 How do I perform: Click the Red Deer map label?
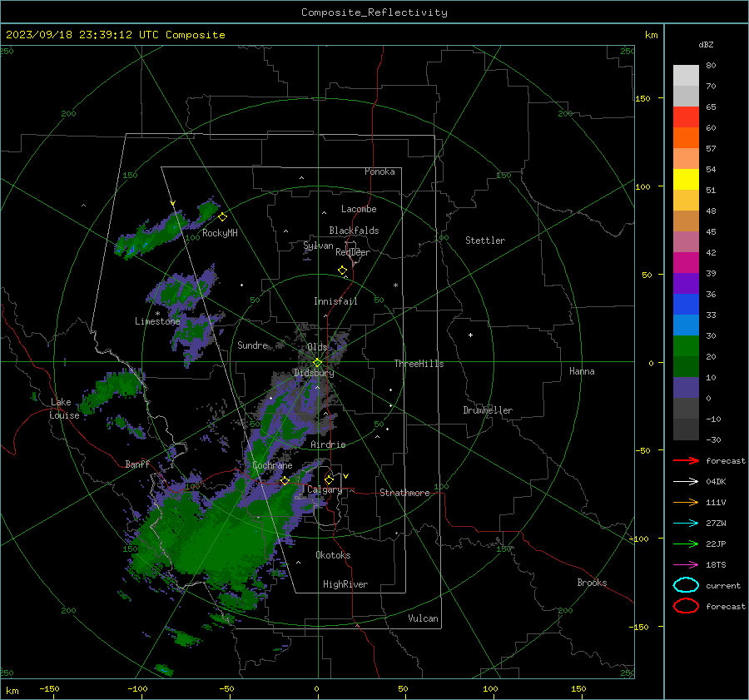tap(353, 252)
